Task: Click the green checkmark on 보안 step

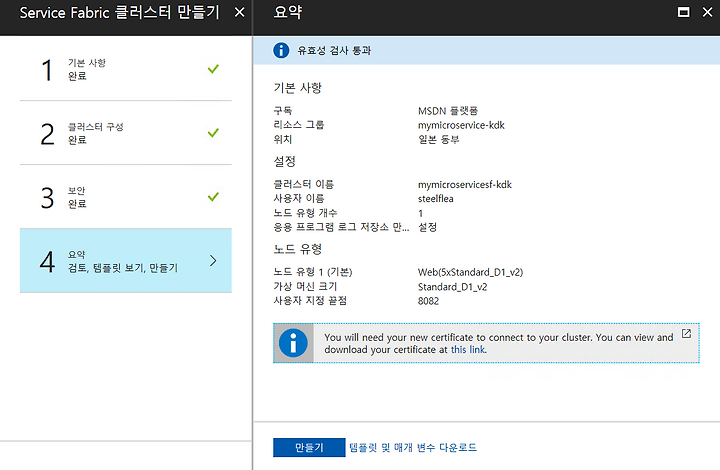Action: click(213, 197)
